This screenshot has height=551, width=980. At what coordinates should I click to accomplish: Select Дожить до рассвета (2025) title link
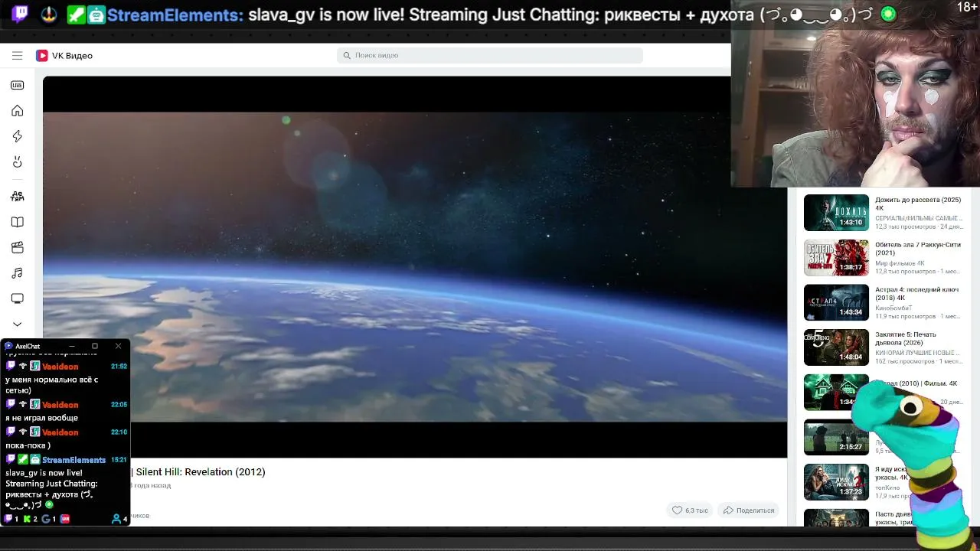(918, 204)
